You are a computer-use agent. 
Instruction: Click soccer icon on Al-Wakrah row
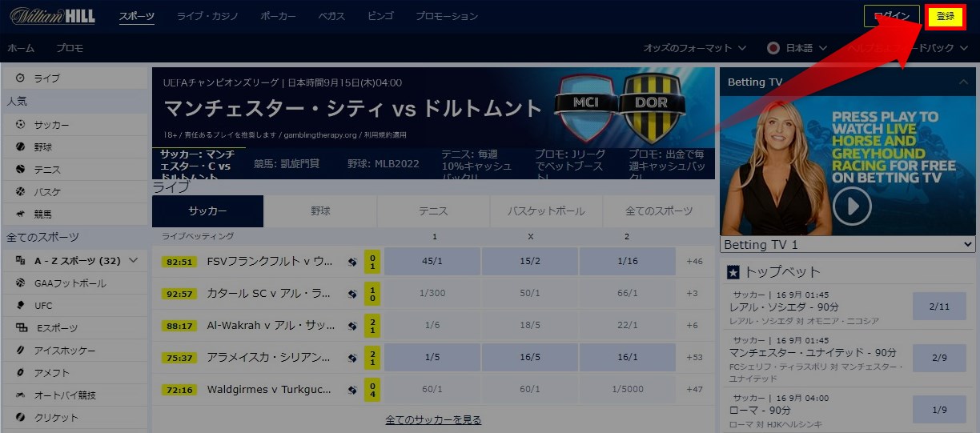point(352,326)
